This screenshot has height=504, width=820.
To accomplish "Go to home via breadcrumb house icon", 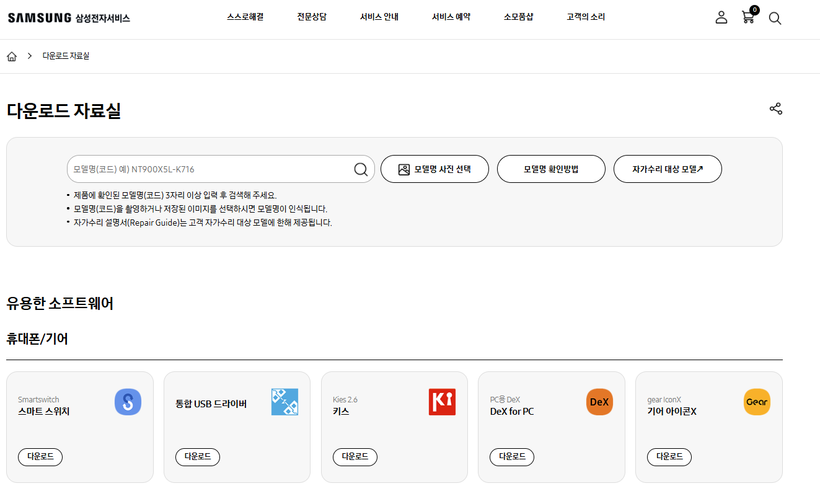I will [x=12, y=56].
